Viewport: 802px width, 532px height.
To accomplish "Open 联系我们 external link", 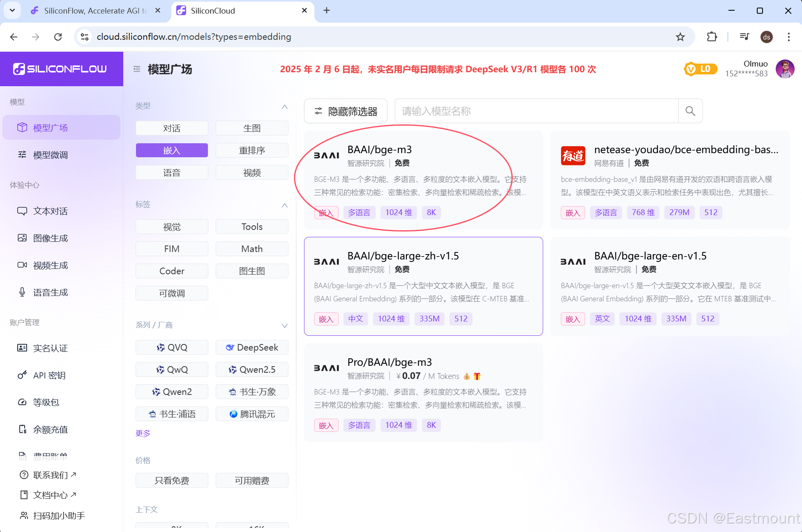I will tap(48, 475).
